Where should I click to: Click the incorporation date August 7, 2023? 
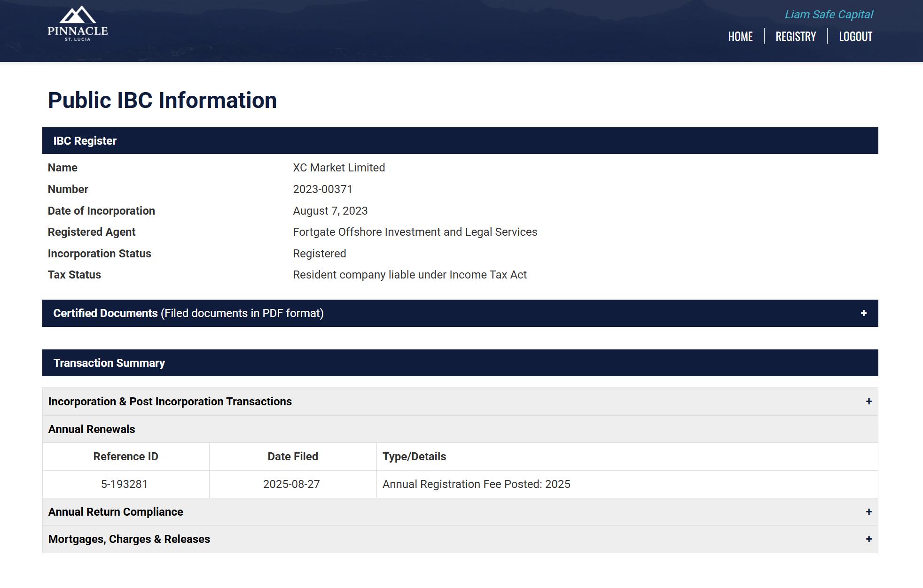click(x=330, y=211)
